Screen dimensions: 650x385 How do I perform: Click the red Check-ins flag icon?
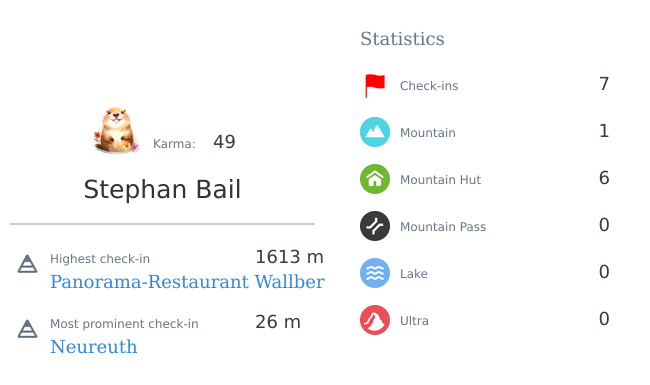375,86
